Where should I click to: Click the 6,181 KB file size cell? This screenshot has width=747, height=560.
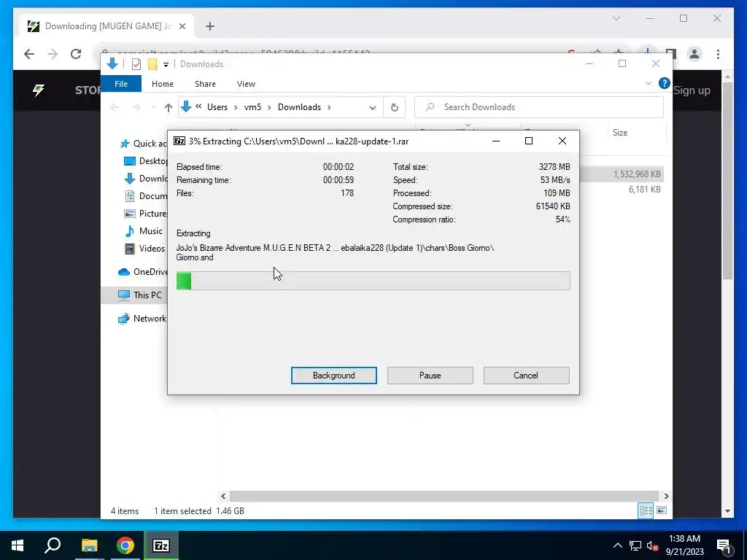click(645, 190)
